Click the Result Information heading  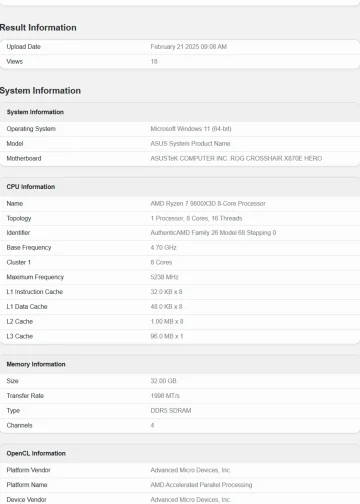(38, 28)
